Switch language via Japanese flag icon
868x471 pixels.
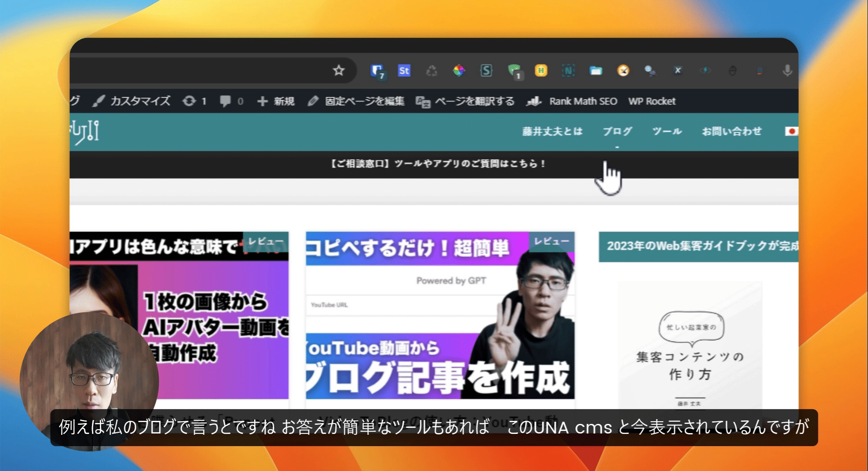tap(790, 131)
